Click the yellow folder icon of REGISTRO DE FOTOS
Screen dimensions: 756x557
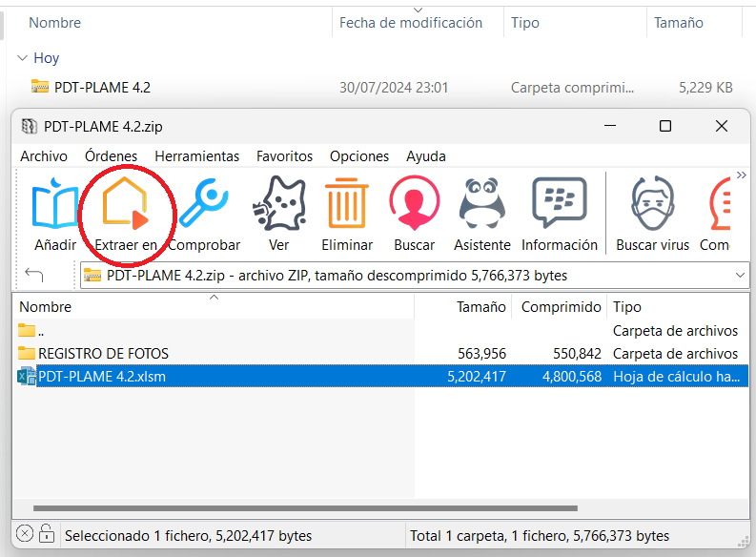(x=27, y=353)
